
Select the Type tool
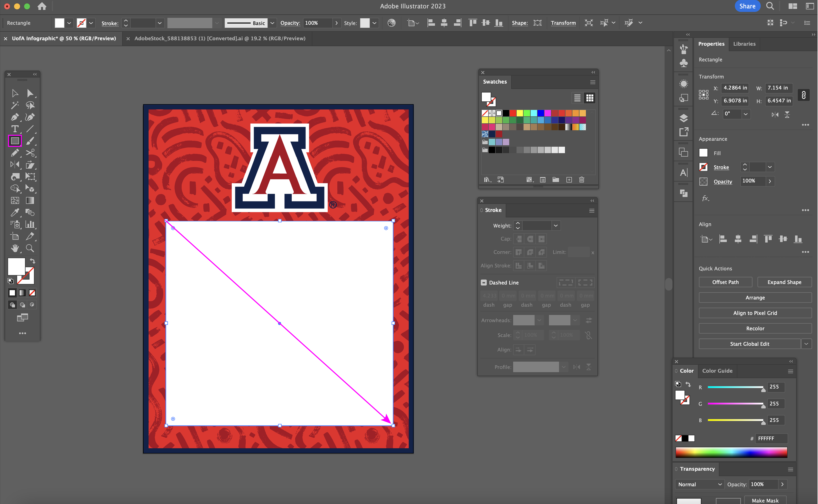click(x=15, y=129)
